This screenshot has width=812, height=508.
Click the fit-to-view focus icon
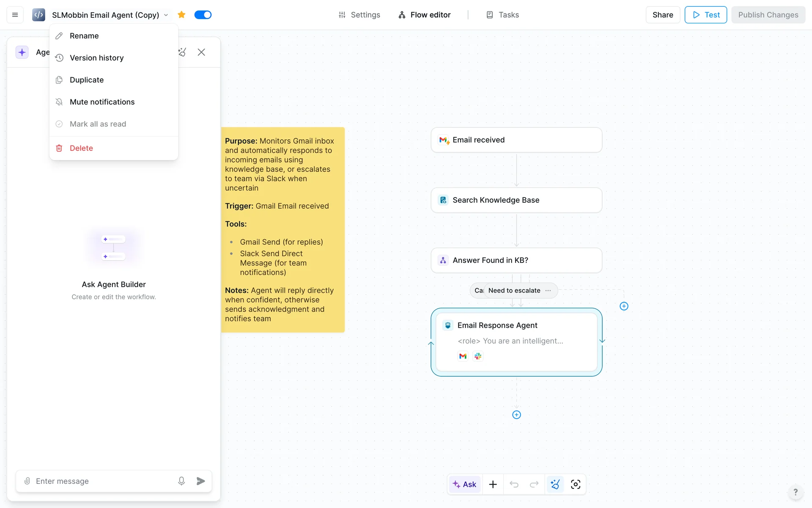576,484
